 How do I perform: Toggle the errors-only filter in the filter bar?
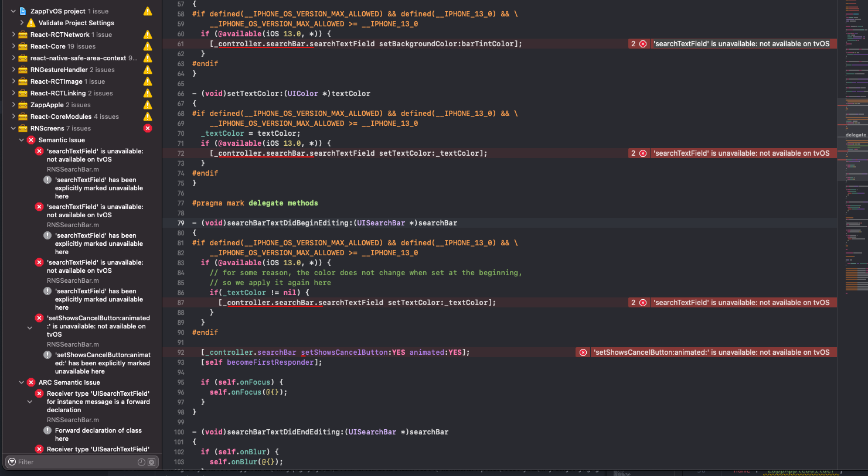click(151, 461)
